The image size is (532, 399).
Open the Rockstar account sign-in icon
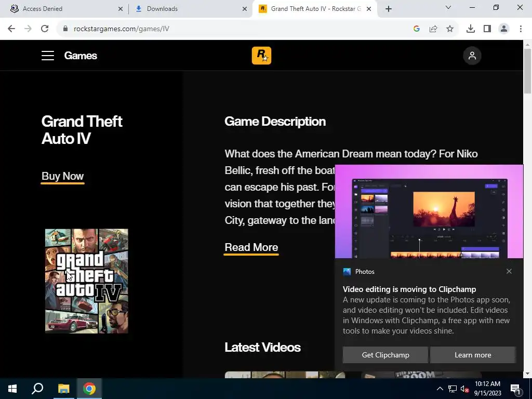tap(472, 56)
